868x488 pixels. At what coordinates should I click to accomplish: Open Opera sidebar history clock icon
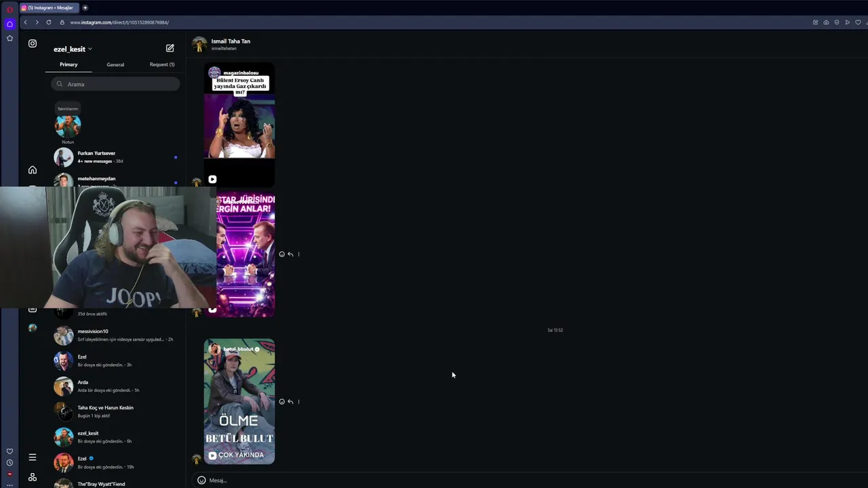[9, 463]
